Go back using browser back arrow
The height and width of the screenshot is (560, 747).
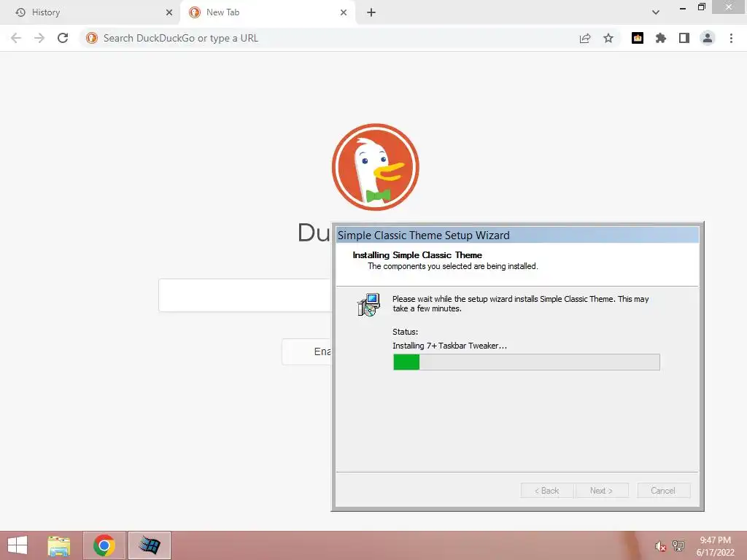pos(16,38)
